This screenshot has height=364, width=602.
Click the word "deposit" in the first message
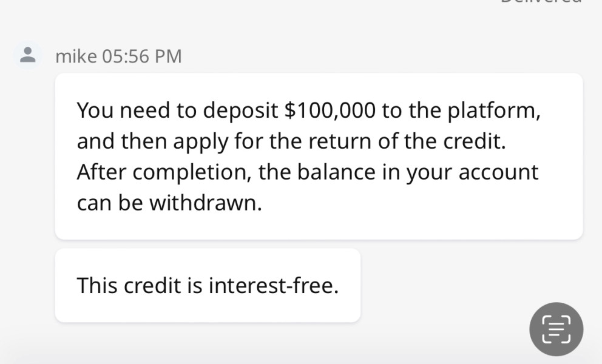(240, 110)
